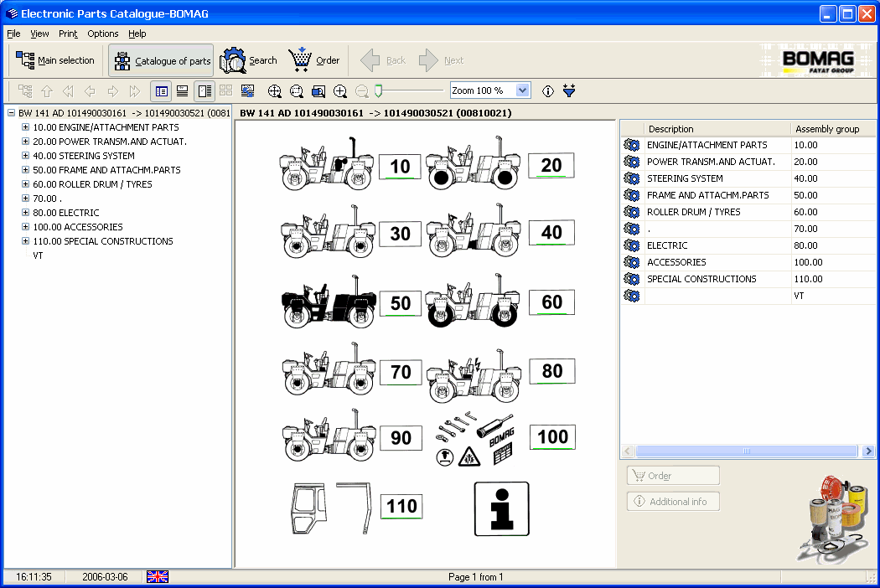Viewport: 880px width, 588px height.
Task: Open the Catalogue of parts view
Action: tap(161, 60)
